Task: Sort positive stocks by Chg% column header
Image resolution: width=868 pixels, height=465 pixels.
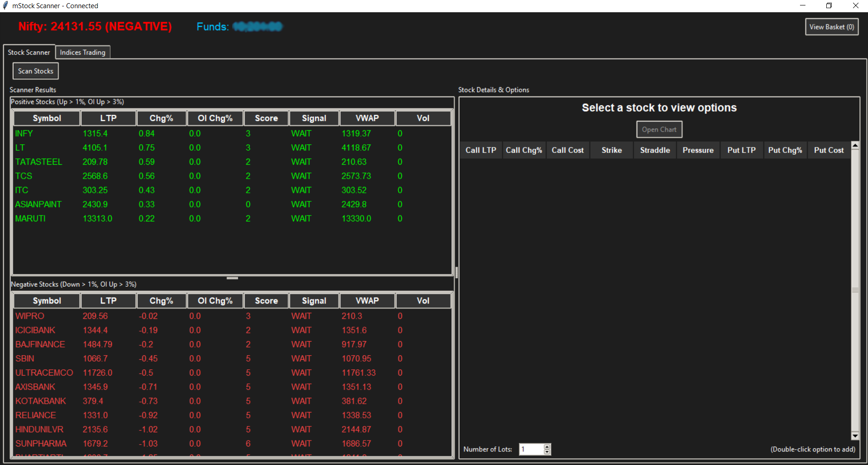Action: [161, 118]
